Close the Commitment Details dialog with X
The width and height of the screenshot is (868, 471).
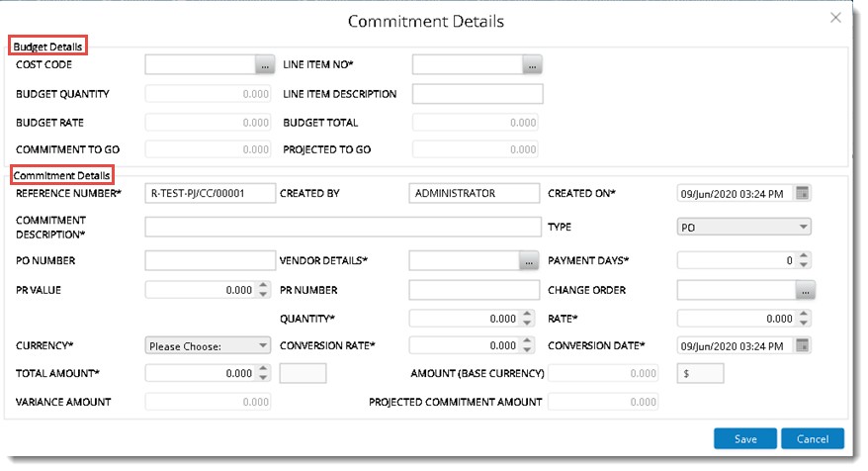835,18
